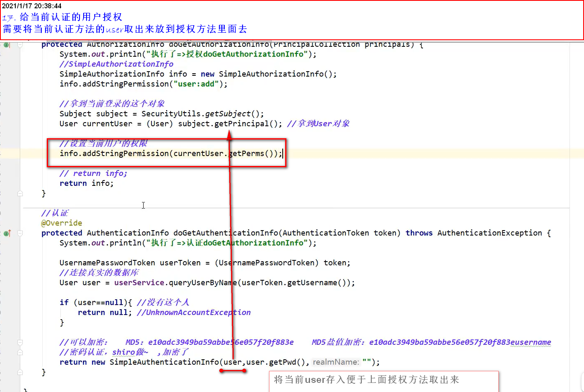Viewport: 584px width, 392px height.
Task: Click the "user:add" string literal
Action: point(196,84)
